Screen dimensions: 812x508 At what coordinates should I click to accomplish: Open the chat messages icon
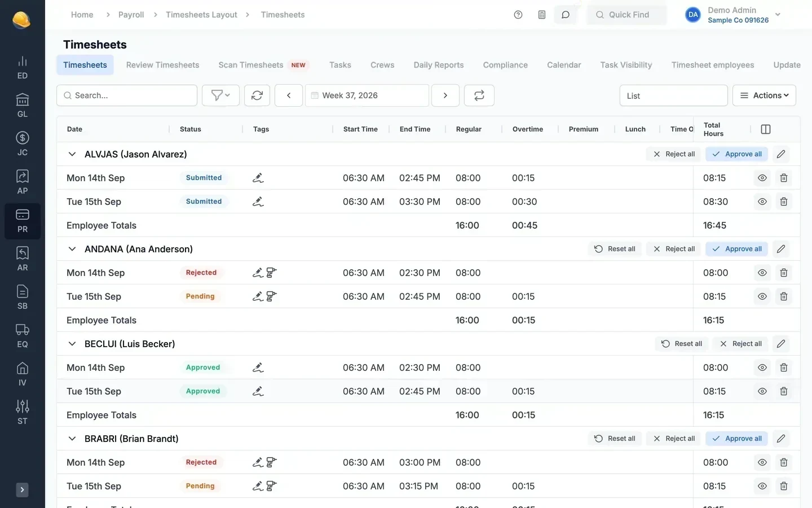pyautogui.click(x=566, y=15)
